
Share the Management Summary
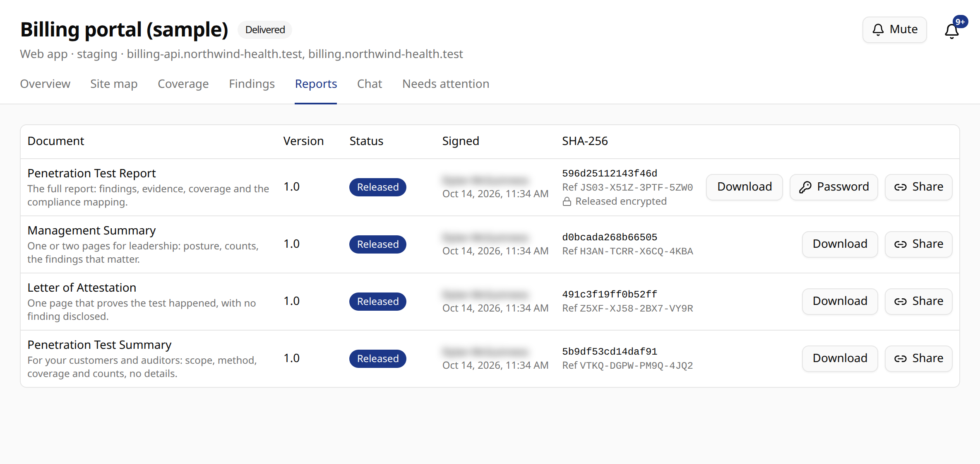(x=919, y=244)
